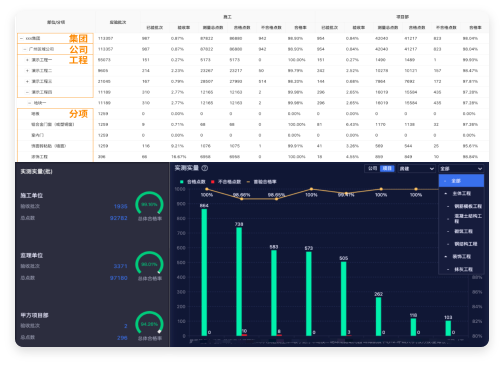This screenshot has width=504, height=366.
Task: Toggle the yellow pass-rate line legend marker
Action: click(248, 182)
